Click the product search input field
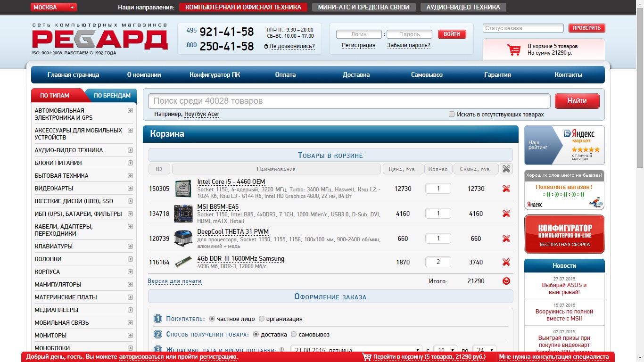Viewport: 644px width, 362px height. point(349,101)
